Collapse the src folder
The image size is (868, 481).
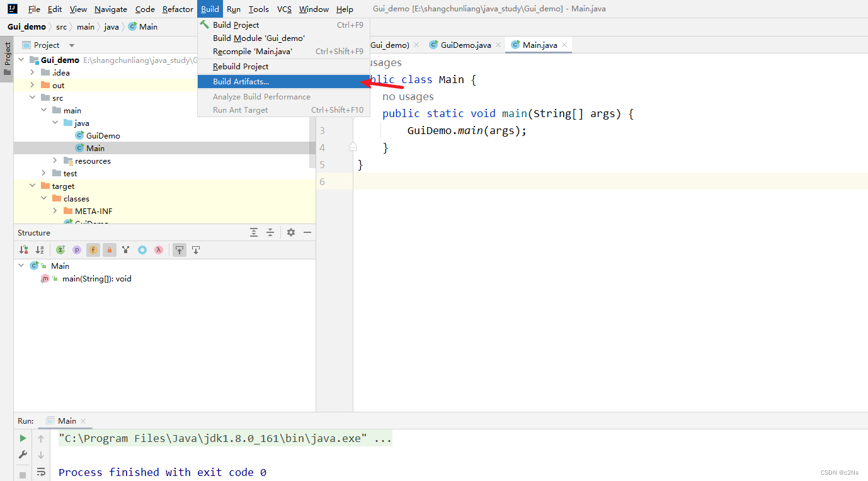click(33, 98)
